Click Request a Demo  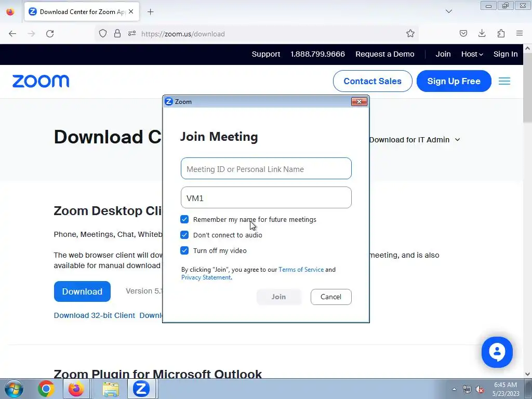[385, 54]
